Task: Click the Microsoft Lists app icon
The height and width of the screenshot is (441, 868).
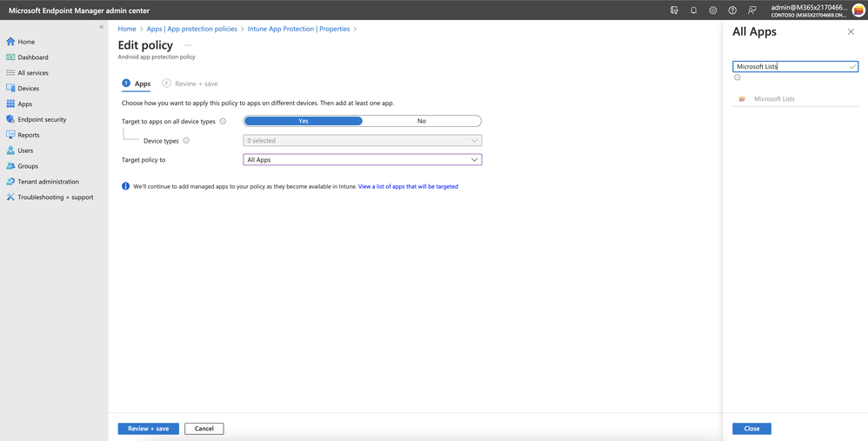Action: pos(742,99)
